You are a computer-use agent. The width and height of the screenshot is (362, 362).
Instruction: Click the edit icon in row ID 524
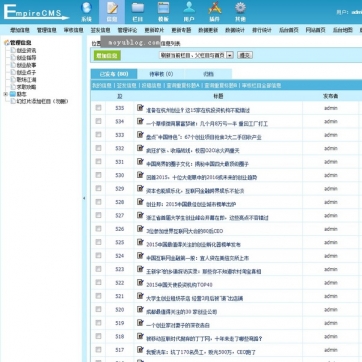[140, 255]
